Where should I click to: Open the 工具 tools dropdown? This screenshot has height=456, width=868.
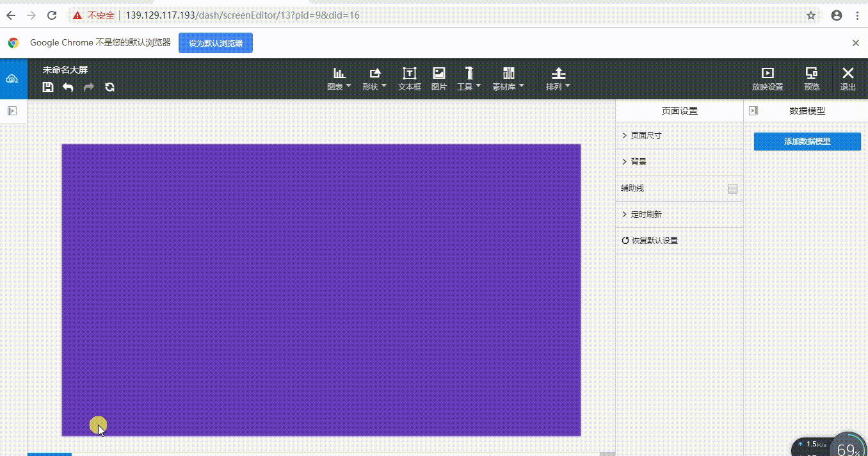pos(469,79)
